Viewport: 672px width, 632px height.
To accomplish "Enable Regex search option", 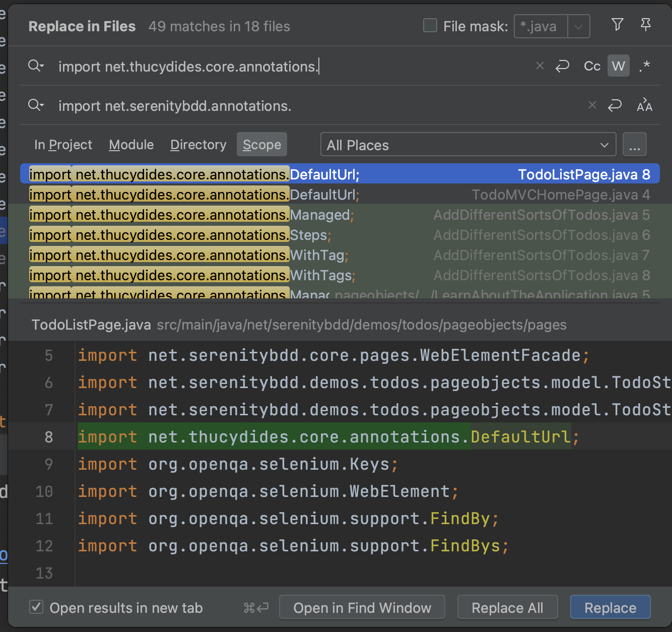I will tap(644, 66).
